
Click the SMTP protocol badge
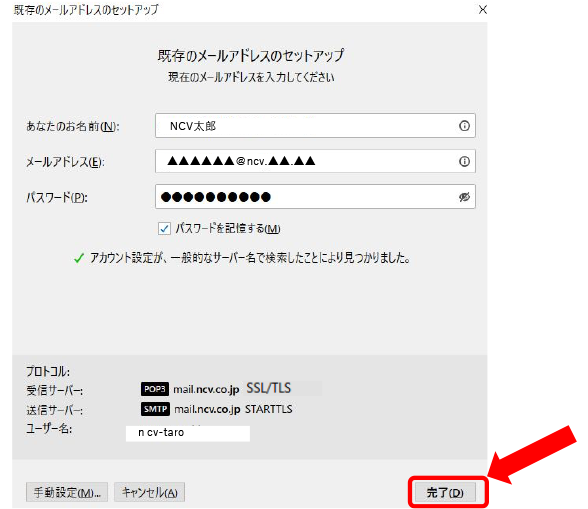pyautogui.click(x=155, y=409)
